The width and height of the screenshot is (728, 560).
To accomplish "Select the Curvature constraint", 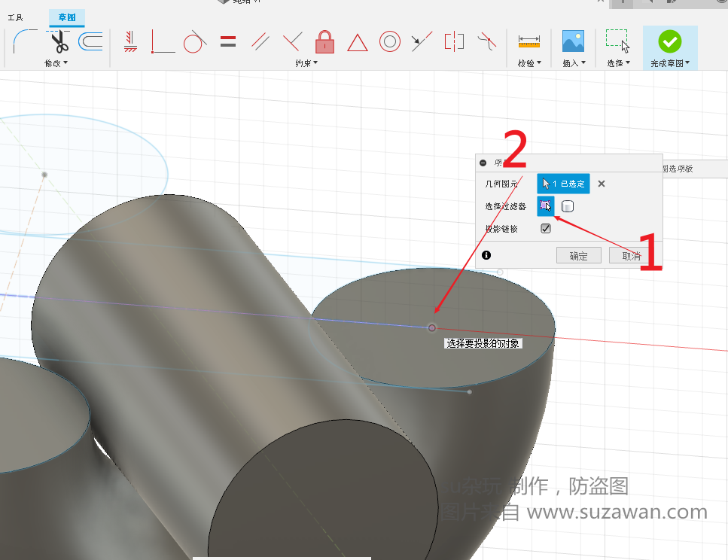I will coord(486,41).
